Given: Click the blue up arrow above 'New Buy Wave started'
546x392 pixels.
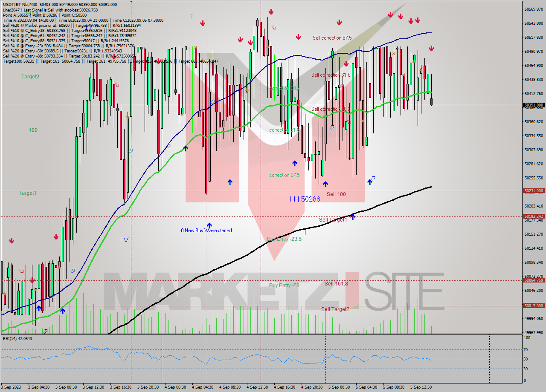Looking at the screenshot, I should [209, 225].
